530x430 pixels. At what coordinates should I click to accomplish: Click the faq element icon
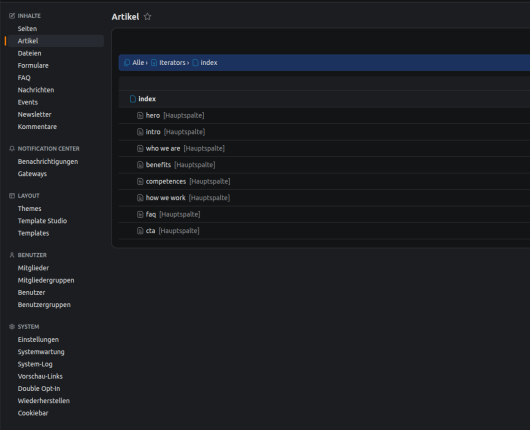[140, 214]
